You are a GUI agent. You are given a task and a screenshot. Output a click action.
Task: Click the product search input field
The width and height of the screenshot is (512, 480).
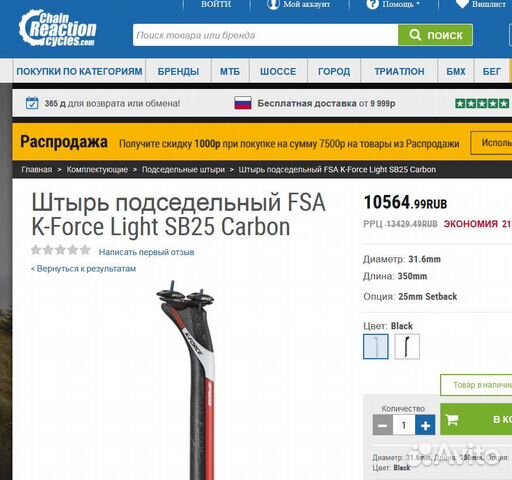coord(266,35)
